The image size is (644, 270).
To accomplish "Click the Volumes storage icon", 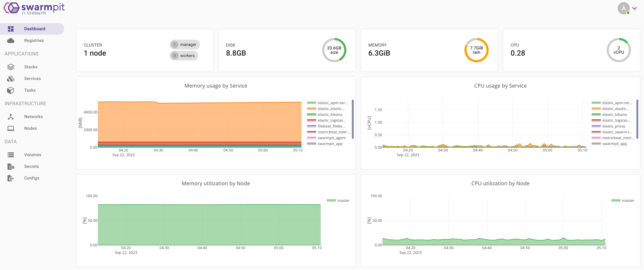I will pyautogui.click(x=10, y=155).
